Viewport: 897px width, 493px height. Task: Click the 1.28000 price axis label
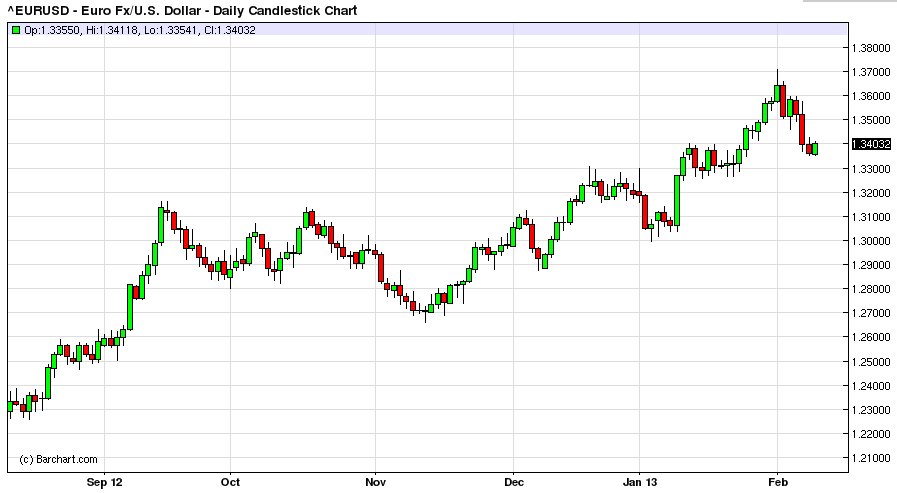pos(871,289)
